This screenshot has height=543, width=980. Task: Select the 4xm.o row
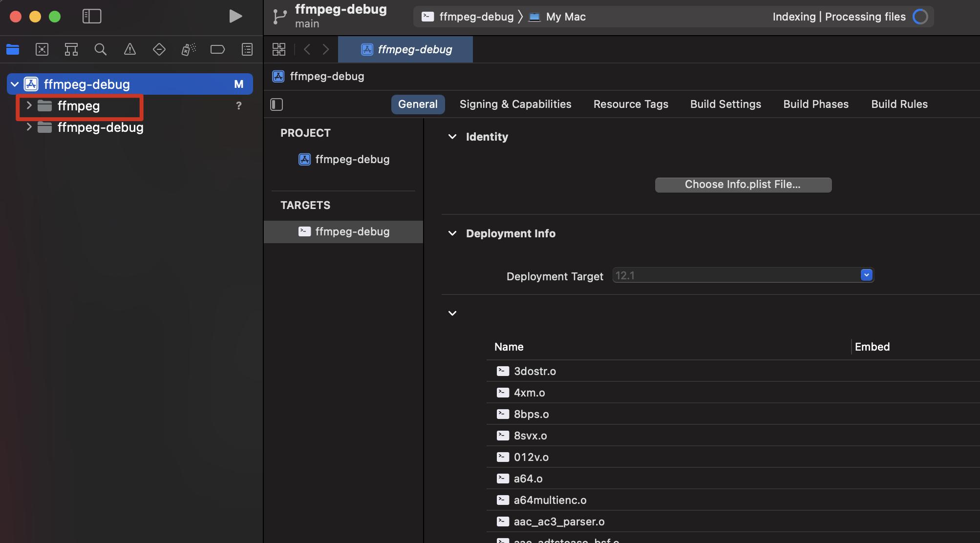click(x=733, y=393)
